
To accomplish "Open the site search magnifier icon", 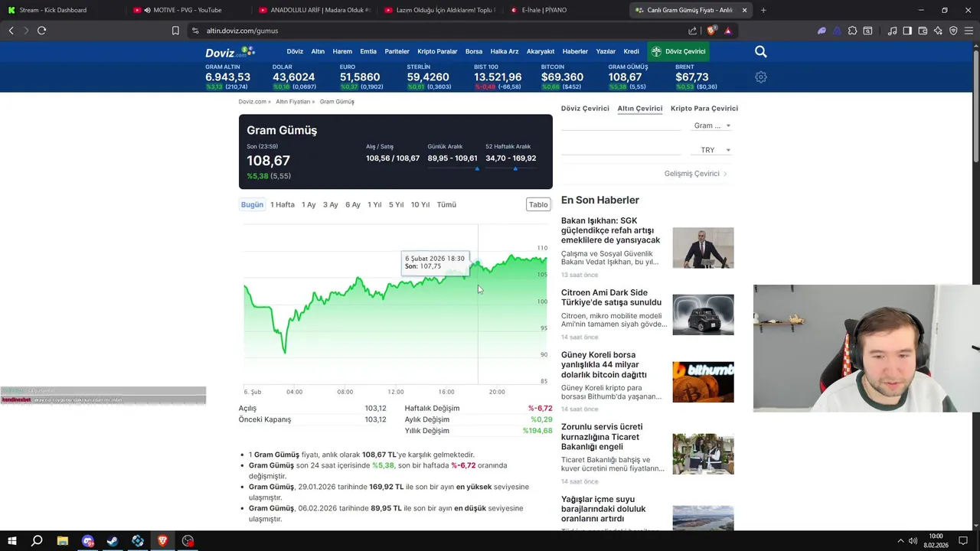I will coord(760,51).
